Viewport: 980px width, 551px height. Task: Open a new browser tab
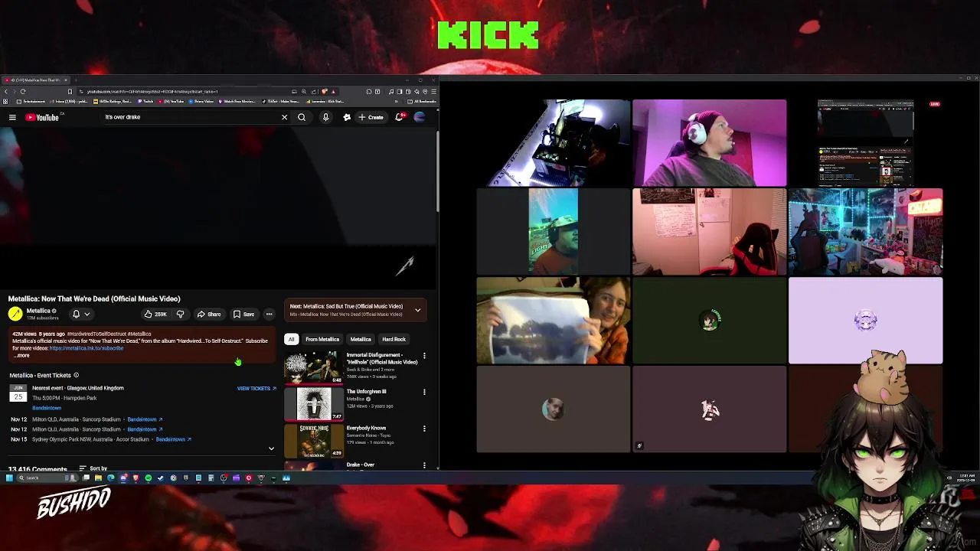[76, 80]
